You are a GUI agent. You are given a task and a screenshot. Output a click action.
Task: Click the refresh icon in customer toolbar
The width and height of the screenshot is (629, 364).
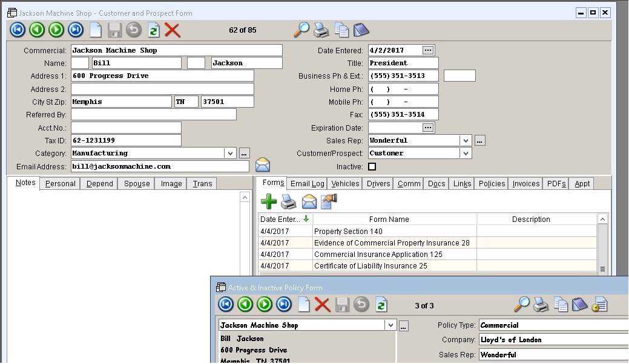click(153, 30)
